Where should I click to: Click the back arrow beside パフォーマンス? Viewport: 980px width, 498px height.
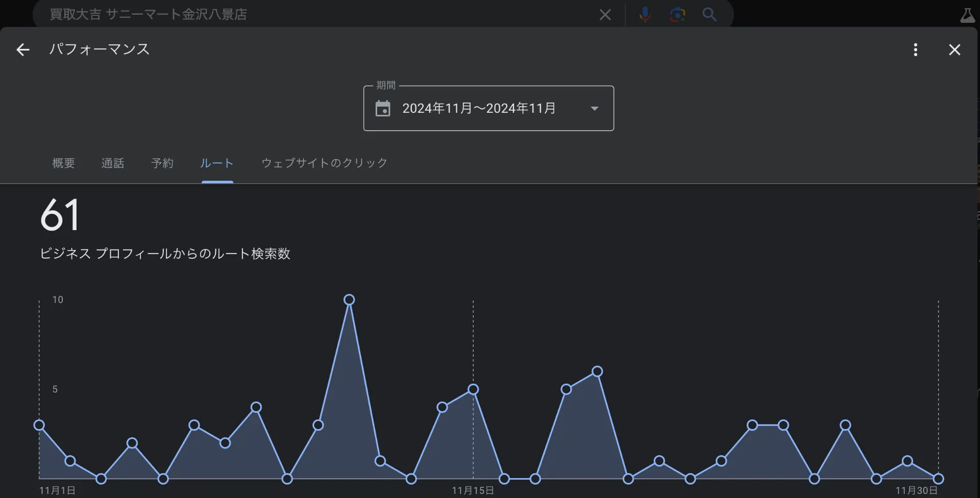[23, 49]
